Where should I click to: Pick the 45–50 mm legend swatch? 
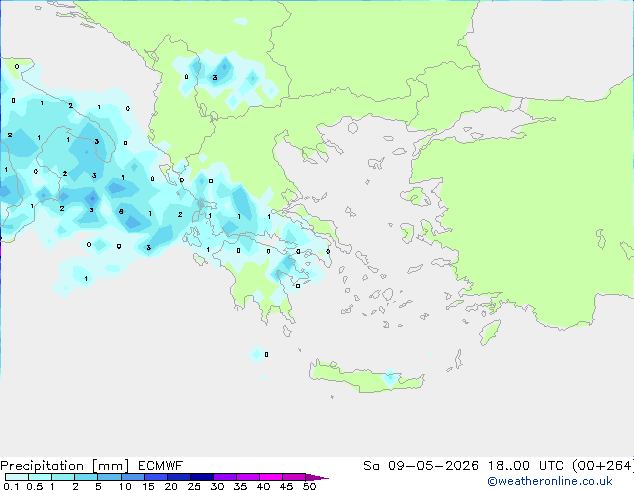(294, 477)
